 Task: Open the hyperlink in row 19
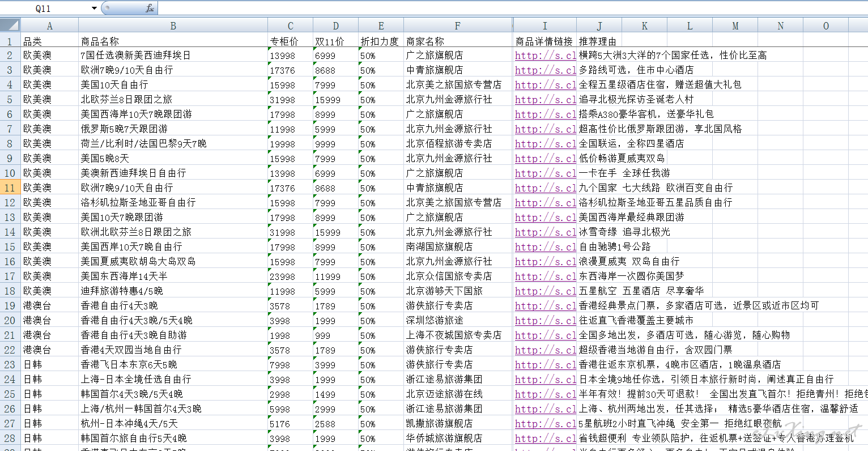point(545,306)
